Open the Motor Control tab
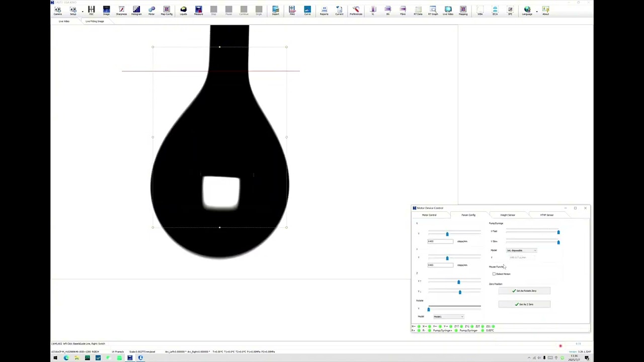Image resolution: width=644 pixels, height=362 pixels. 429,215
